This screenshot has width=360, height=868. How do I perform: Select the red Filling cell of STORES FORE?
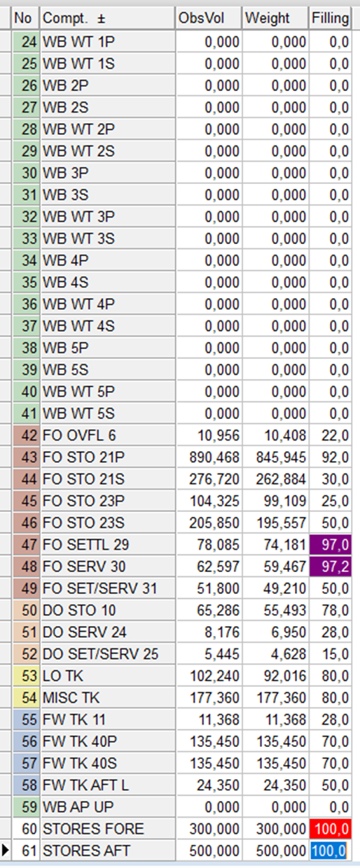(330, 830)
